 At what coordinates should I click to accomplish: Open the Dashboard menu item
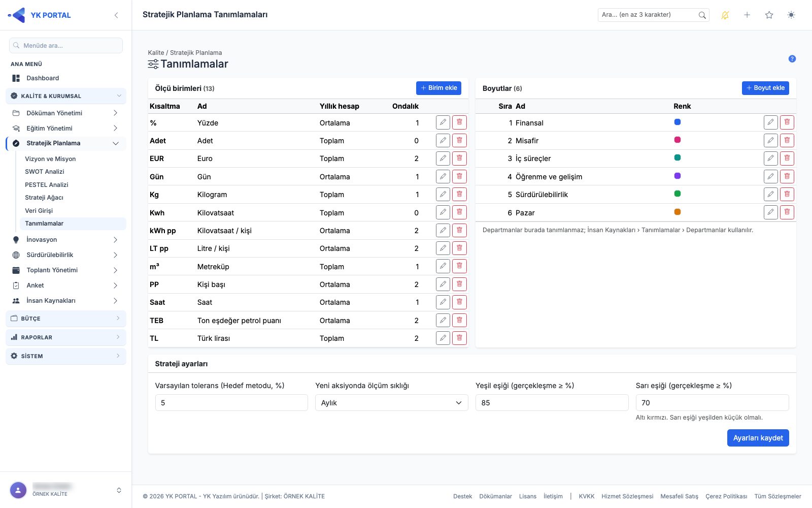(43, 78)
